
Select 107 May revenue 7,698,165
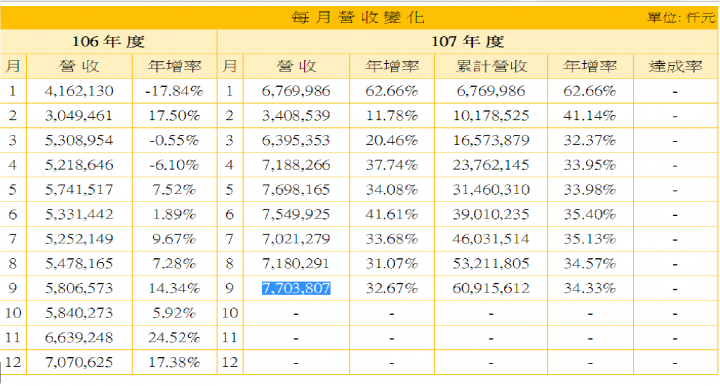click(x=296, y=190)
